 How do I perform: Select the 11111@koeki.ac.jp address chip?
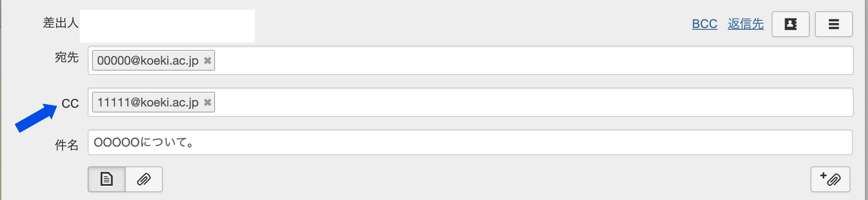[148, 103]
